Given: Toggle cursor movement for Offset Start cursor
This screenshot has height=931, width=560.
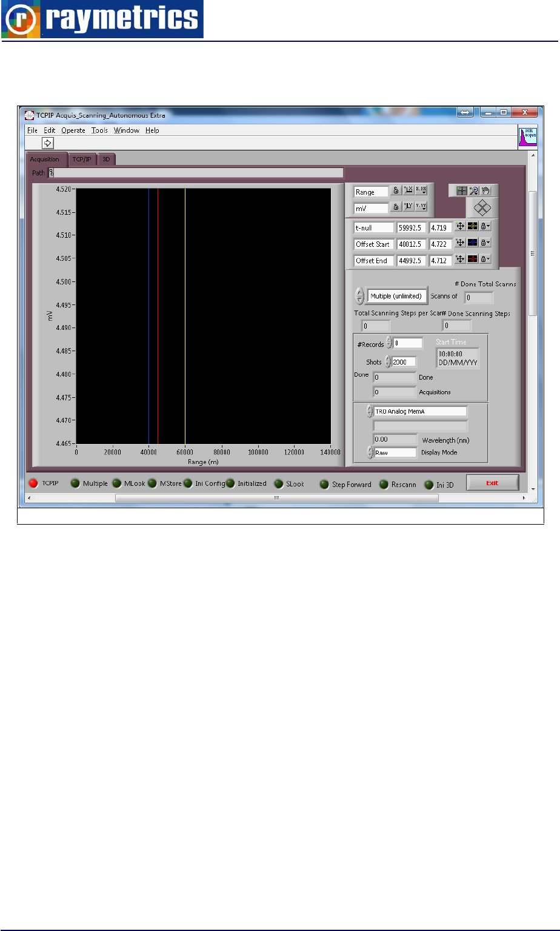Looking at the screenshot, I should pyautogui.click(x=460, y=243).
